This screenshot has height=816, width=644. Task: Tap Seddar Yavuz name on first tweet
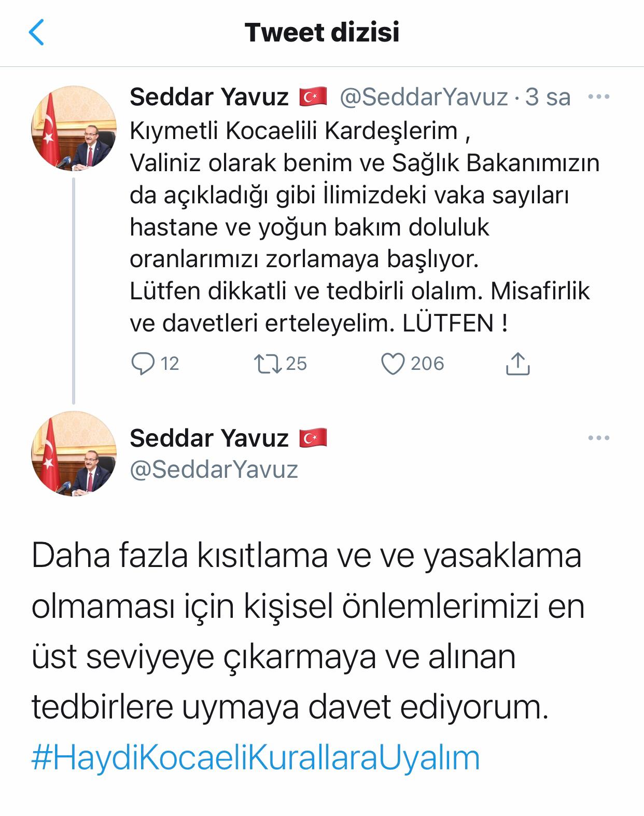click(209, 97)
